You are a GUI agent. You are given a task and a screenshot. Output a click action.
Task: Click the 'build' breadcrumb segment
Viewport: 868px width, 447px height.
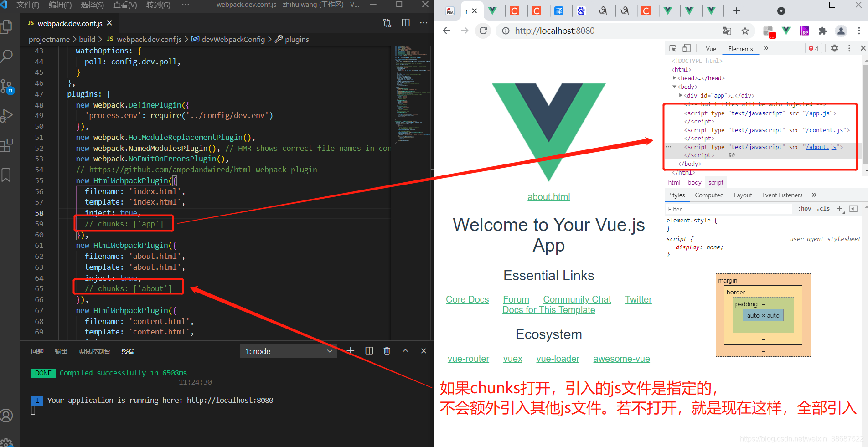87,39
